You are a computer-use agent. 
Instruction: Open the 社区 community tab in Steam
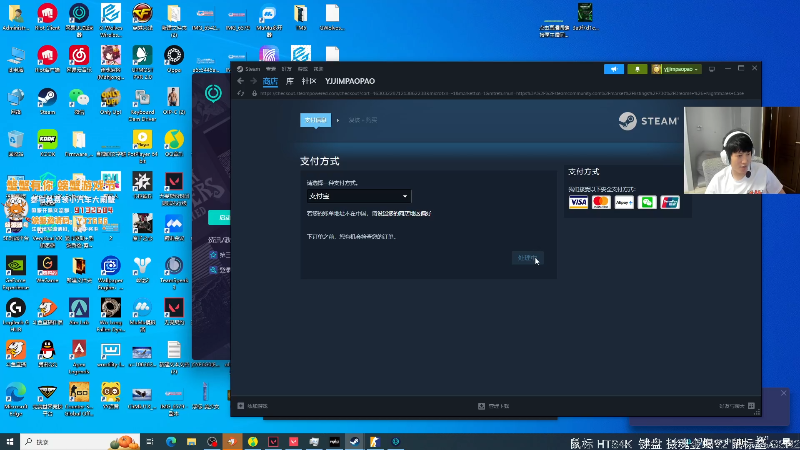click(x=309, y=81)
